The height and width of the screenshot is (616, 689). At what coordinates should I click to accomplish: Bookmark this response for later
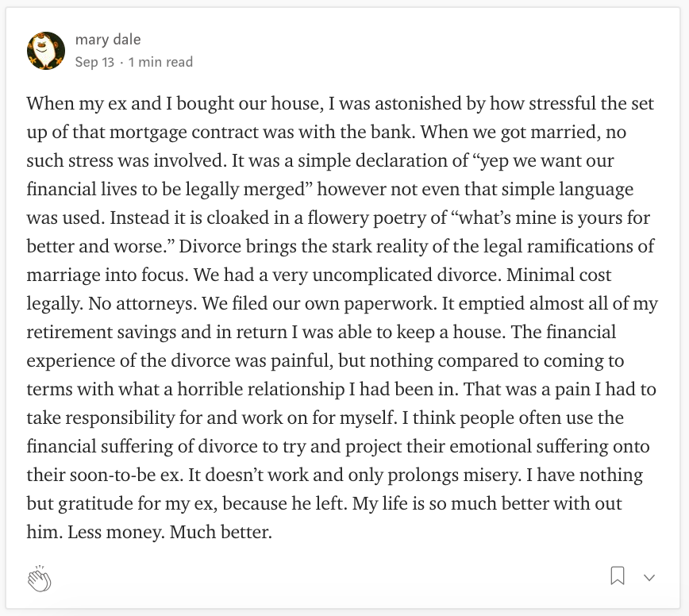(618, 576)
